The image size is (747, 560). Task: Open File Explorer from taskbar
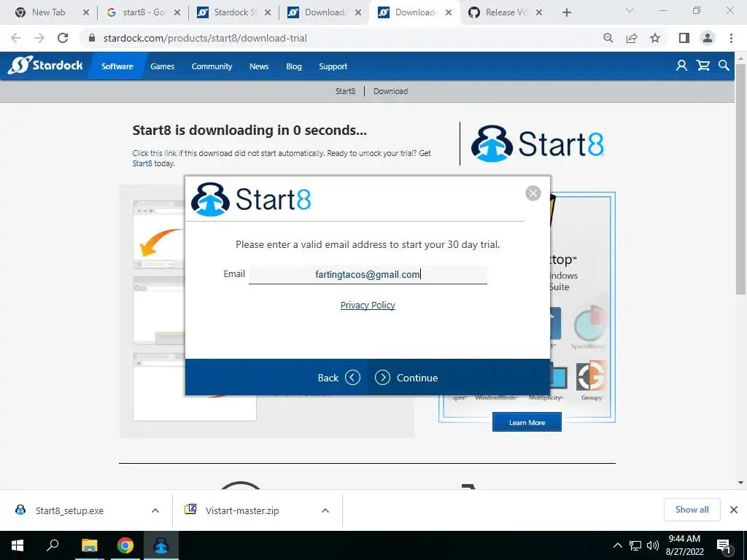click(89, 545)
